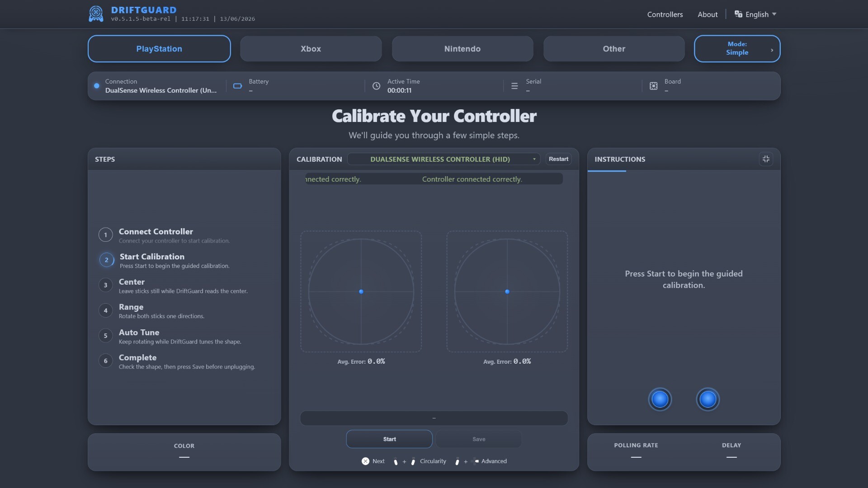Click the Controller connected correctly message banner
Screen dimensions: 868x488
434,179
